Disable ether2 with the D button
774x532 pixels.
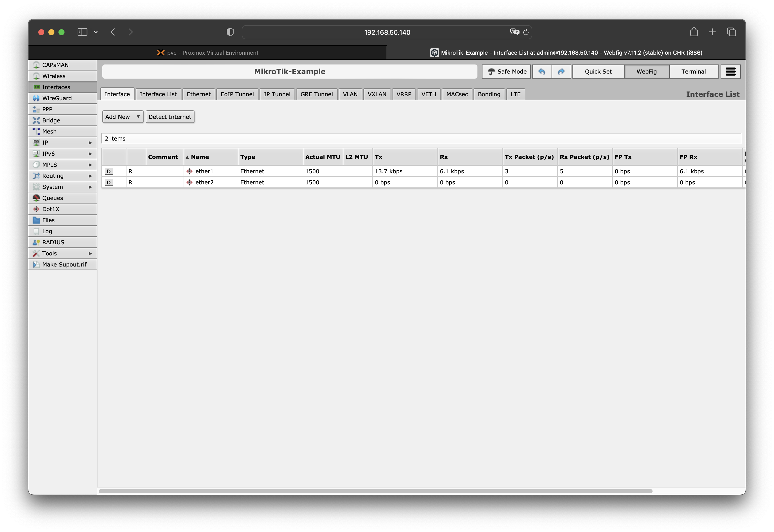[x=109, y=182]
